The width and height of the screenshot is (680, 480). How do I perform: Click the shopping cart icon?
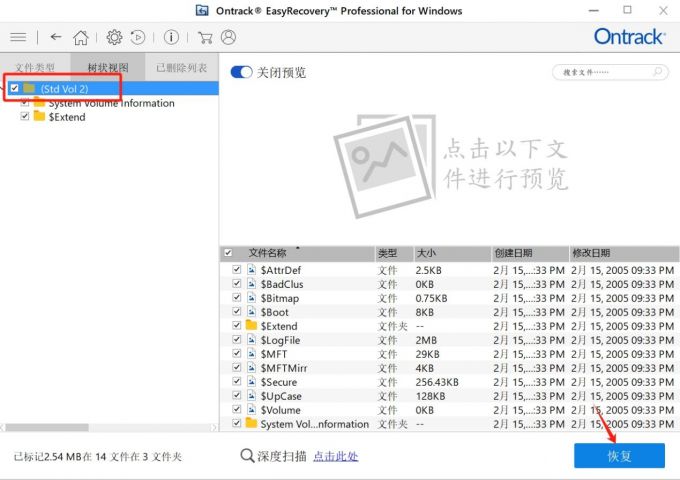[x=205, y=37]
